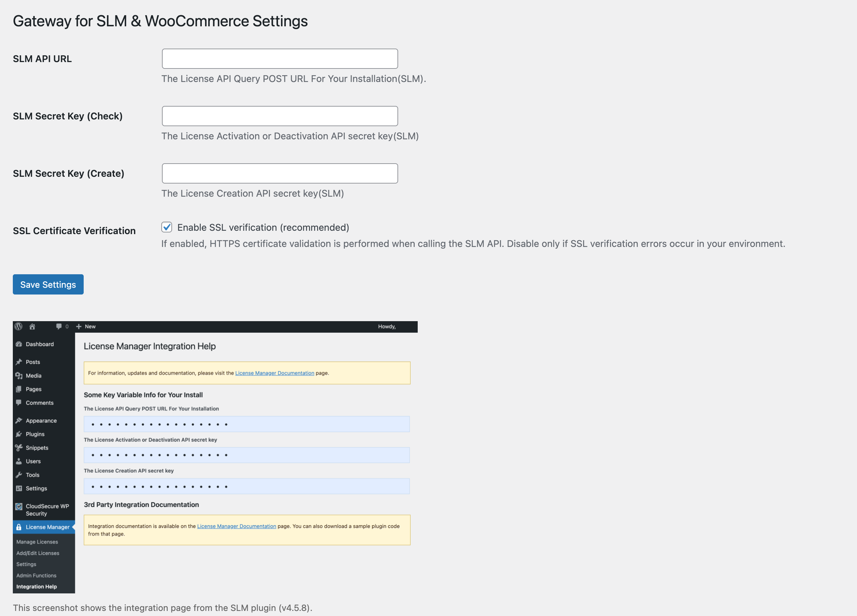This screenshot has width=857, height=616.
Task: Click the Save Settings button
Action: tap(48, 285)
